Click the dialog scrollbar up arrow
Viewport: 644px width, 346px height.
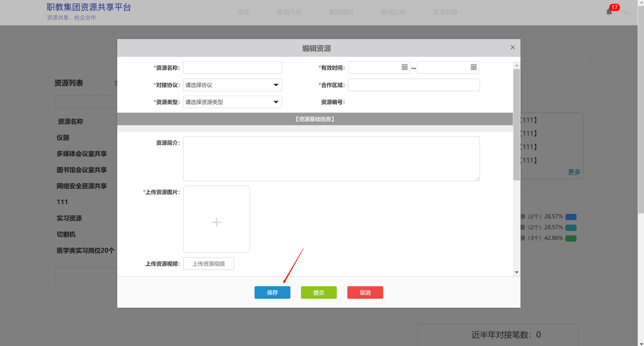(x=516, y=65)
